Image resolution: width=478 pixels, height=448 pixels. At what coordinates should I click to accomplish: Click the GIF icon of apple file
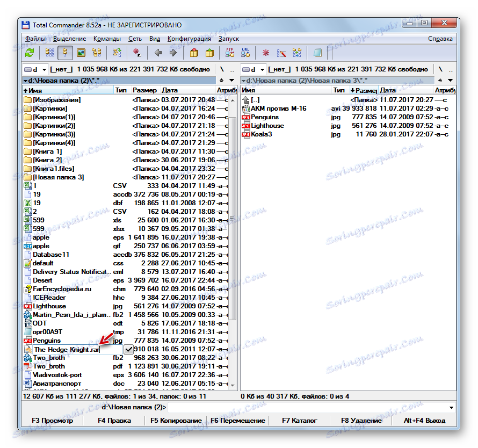tap(28, 246)
